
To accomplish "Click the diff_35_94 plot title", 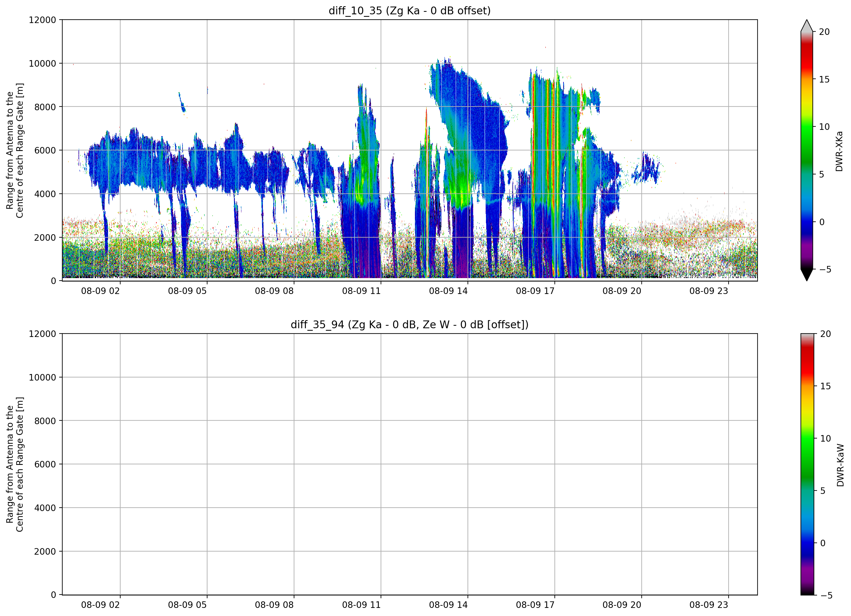I will 409,325.
